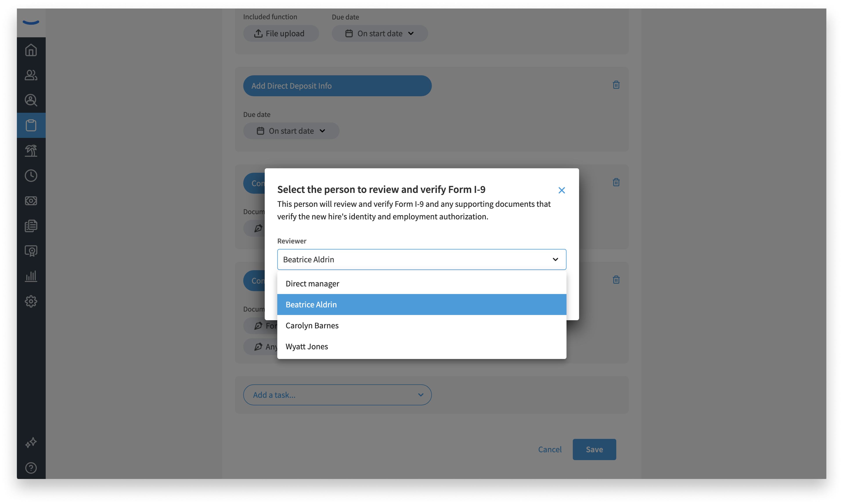Open the Payroll money icon in sidebar
This screenshot has height=504, width=843.
31,201
